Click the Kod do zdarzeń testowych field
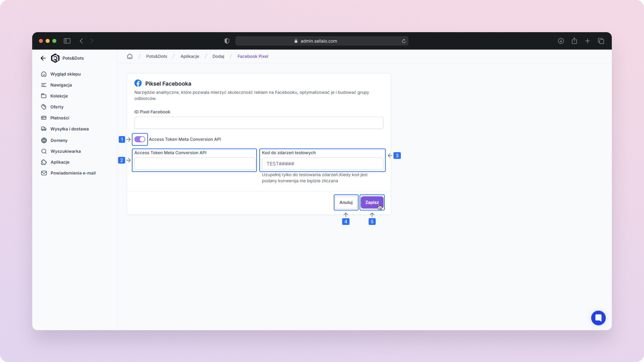 [x=322, y=164]
